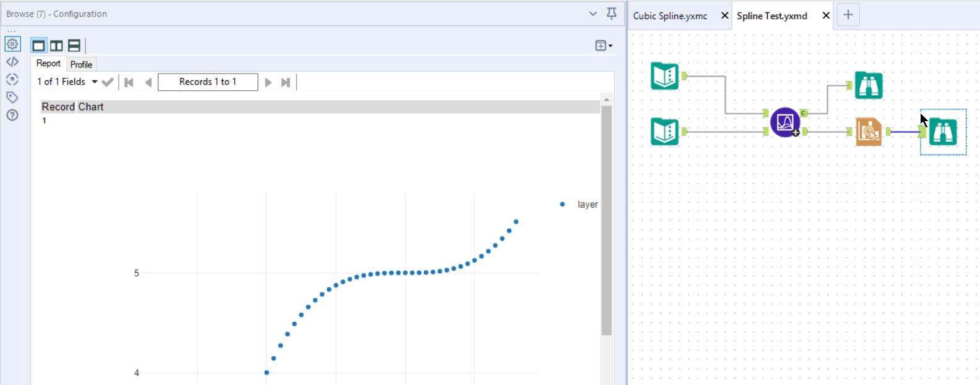Open the Annotation tag icon
Image resolution: width=980 pixels, height=385 pixels.
click(12, 97)
